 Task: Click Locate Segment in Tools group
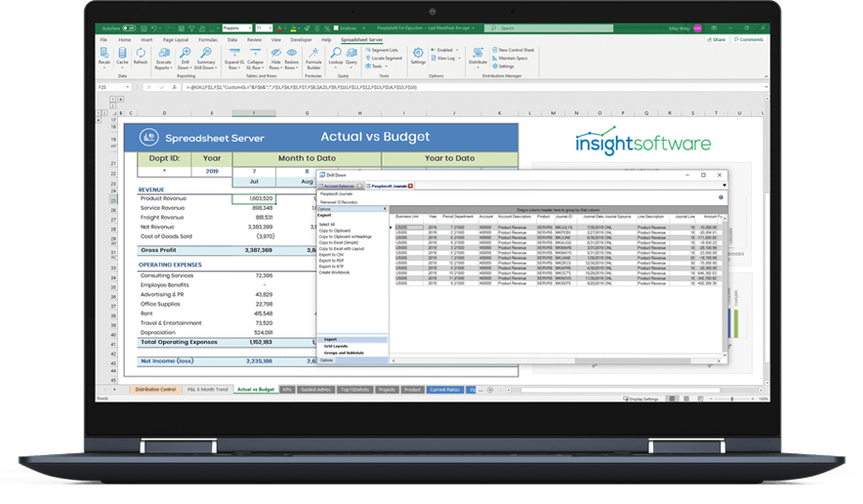coord(384,58)
